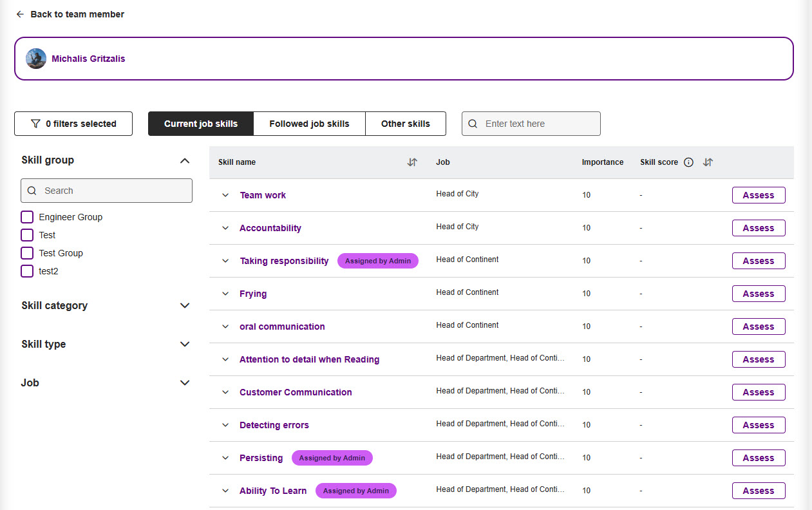
Task: Open the Other skills tab
Action: click(405, 124)
